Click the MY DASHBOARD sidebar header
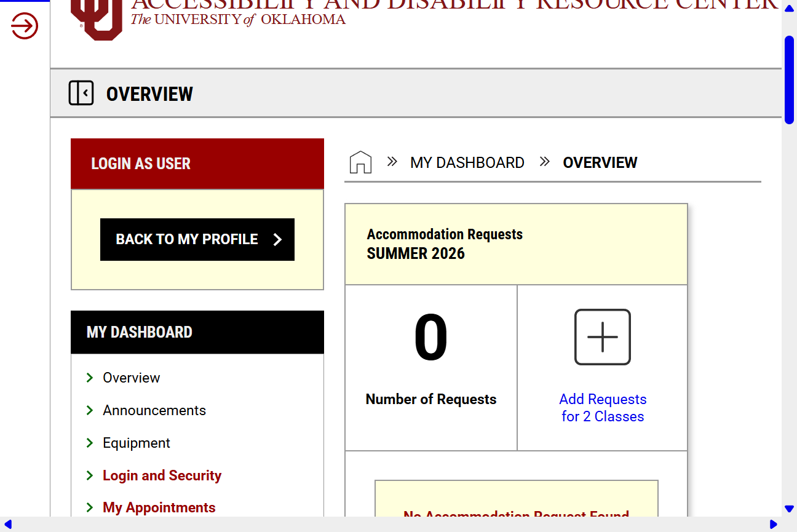The image size is (797, 532). click(197, 332)
